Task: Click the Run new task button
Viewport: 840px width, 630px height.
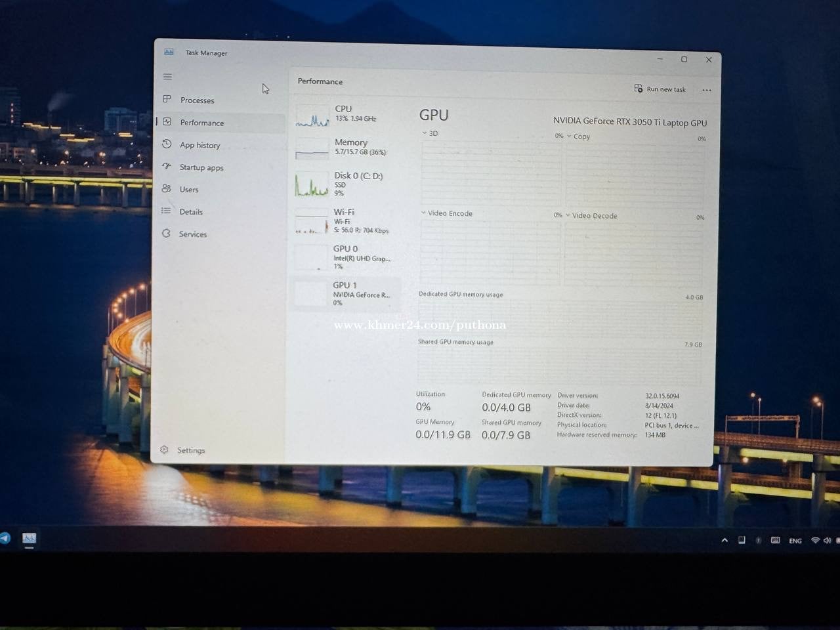Action: [x=660, y=89]
